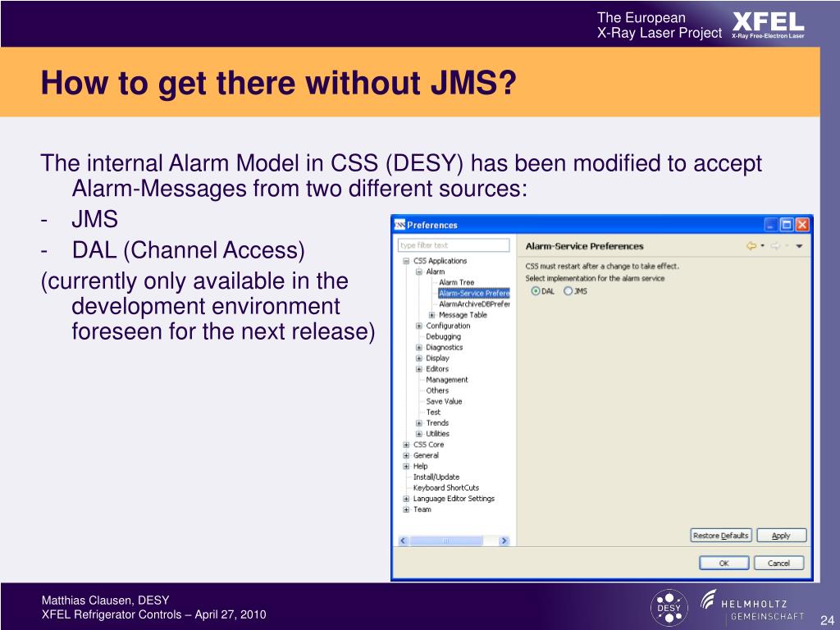Image resolution: width=840 pixels, height=630 pixels.
Task: Expand the Display tree node
Action: [x=419, y=358]
